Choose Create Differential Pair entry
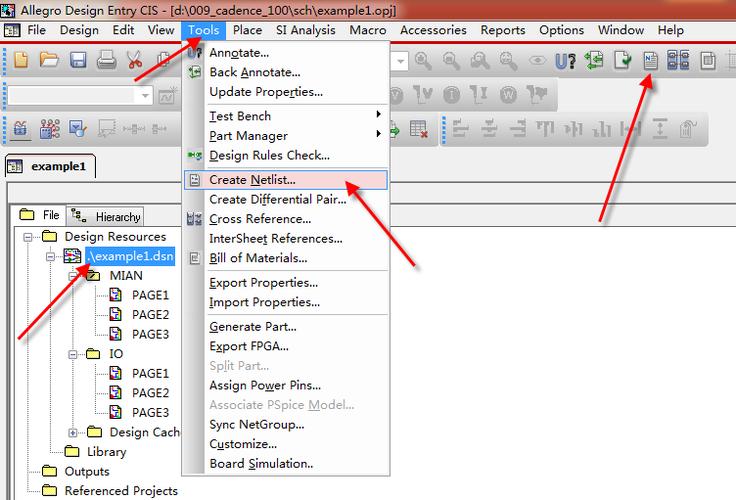The image size is (736, 500). coord(286,200)
